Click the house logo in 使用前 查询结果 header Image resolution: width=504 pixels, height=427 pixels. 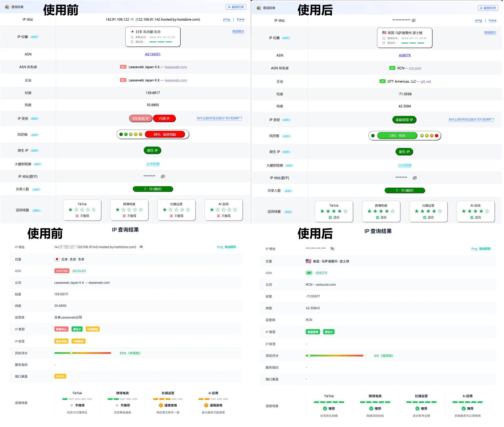coord(7,7)
